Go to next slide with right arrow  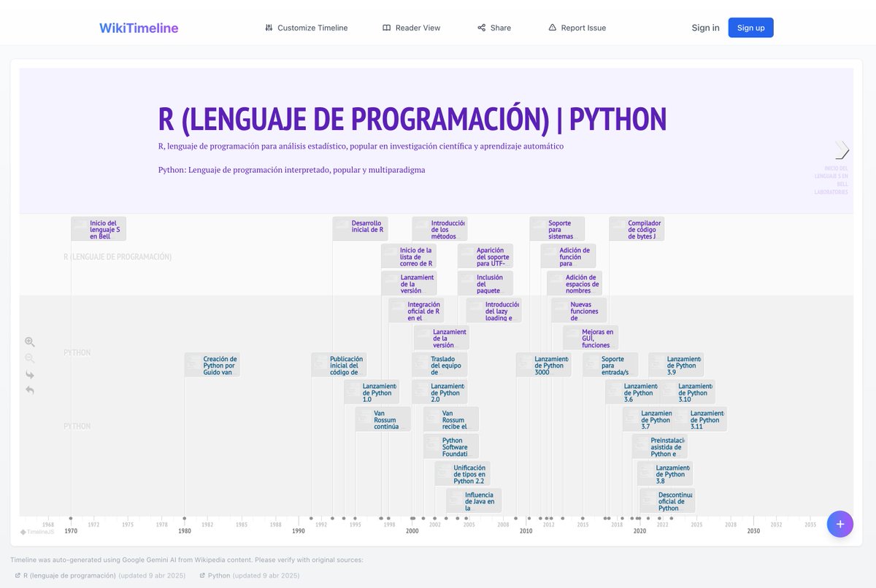click(842, 150)
